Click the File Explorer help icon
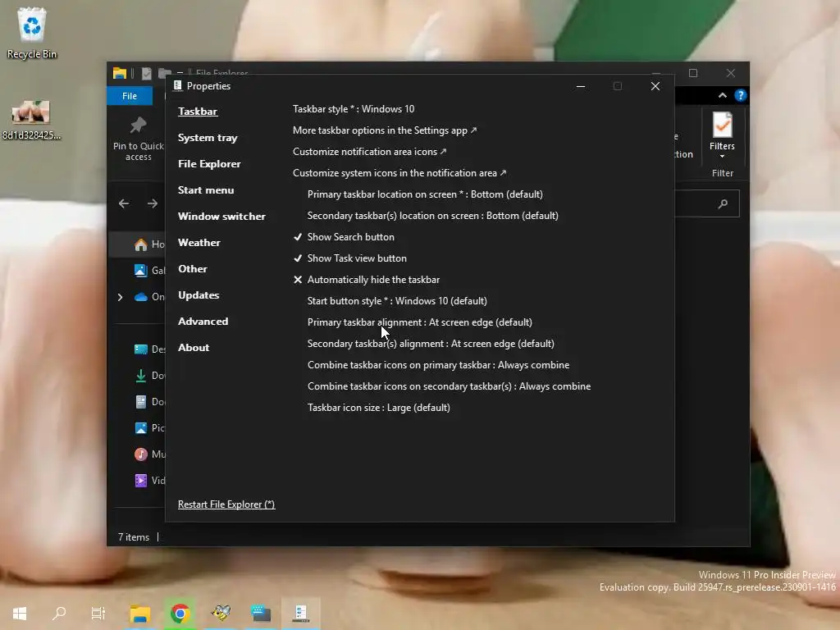 (x=741, y=95)
